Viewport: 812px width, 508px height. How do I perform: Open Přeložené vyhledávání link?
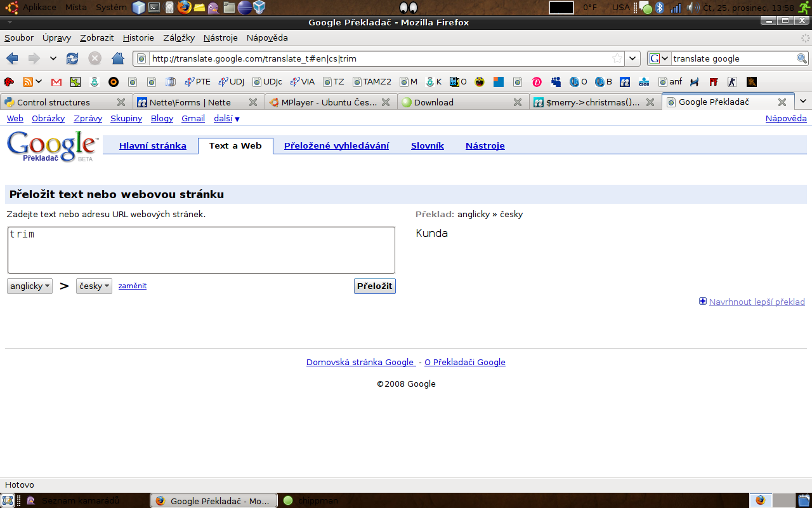(x=336, y=145)
